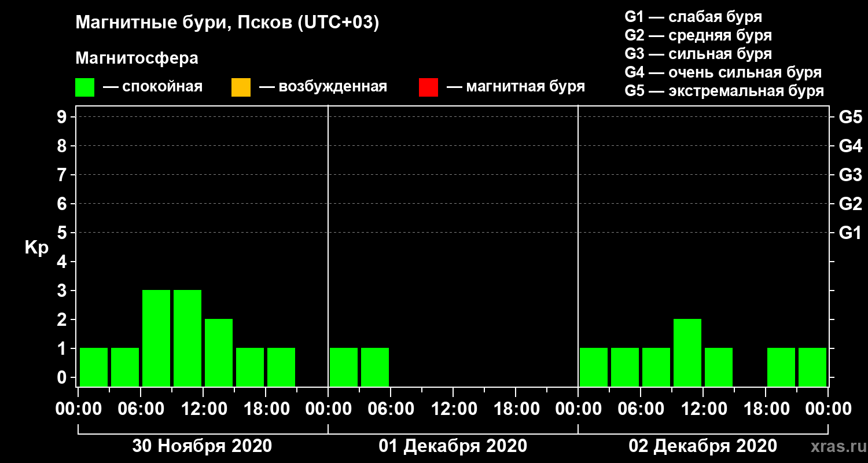Click the chart title 'Магнитные бури, Псков (UTC+03)'

point(227,23)
